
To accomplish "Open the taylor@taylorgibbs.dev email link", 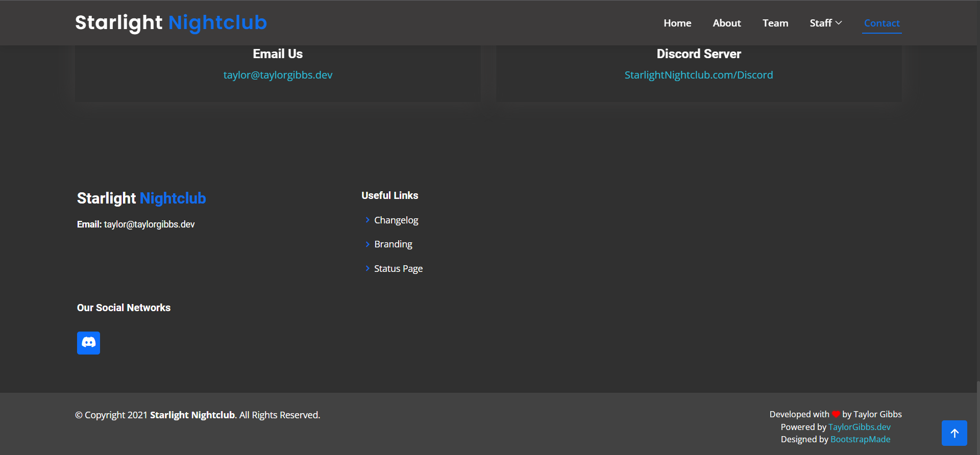I will click(278, 75).
